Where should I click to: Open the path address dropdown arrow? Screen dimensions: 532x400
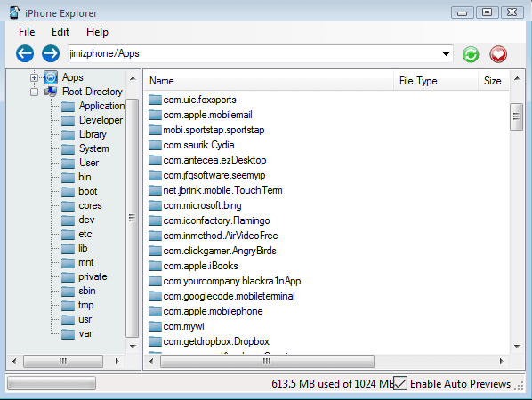point(446,54)
